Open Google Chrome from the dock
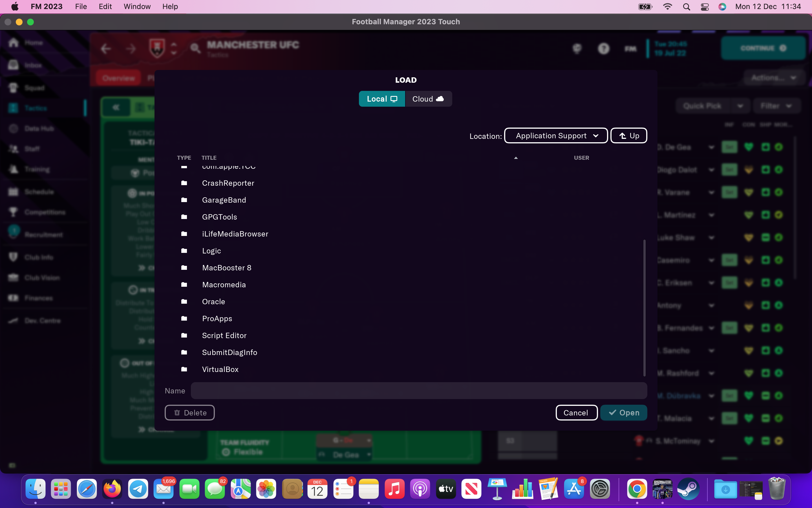The width and height of the screenshot is (812, 508). [x=637, y=489]
